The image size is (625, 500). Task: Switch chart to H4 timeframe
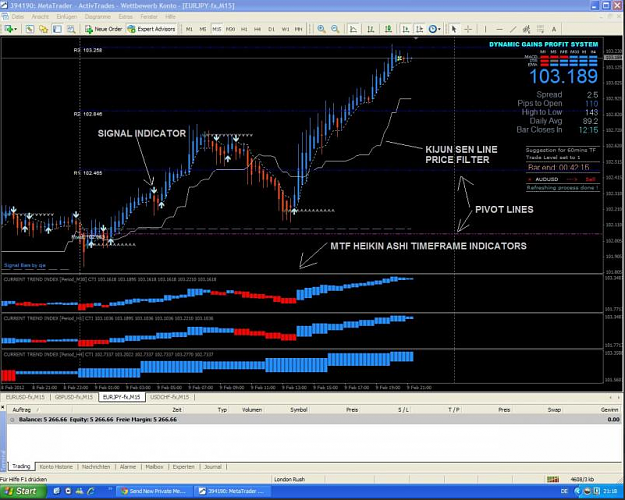[x=257, y=29]
